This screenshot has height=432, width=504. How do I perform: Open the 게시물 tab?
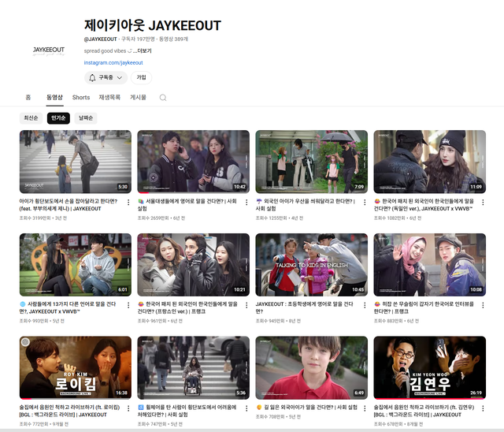coord(138,97)
